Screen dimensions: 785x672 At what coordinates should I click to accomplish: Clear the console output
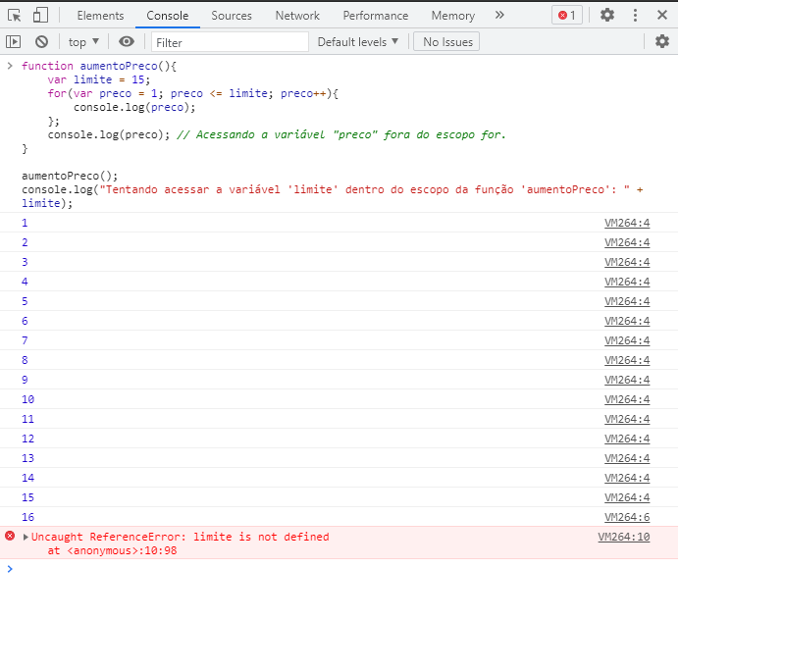click(x=41, y=41)
